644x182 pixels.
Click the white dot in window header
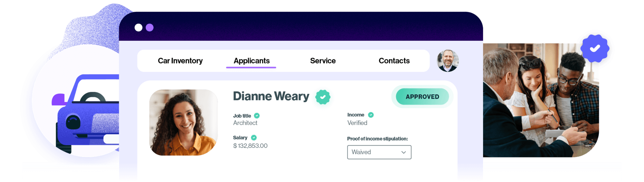(x=138, y=28)
